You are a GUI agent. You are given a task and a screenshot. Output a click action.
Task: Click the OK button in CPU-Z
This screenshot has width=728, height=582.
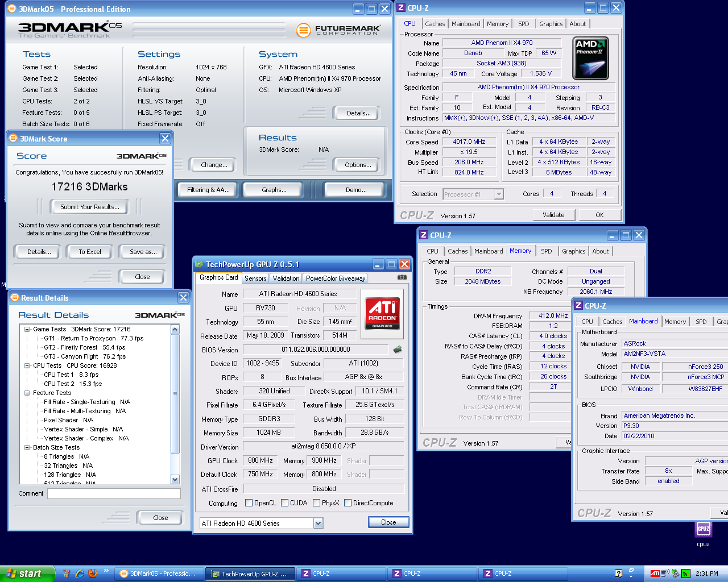(x=599, y=215)
